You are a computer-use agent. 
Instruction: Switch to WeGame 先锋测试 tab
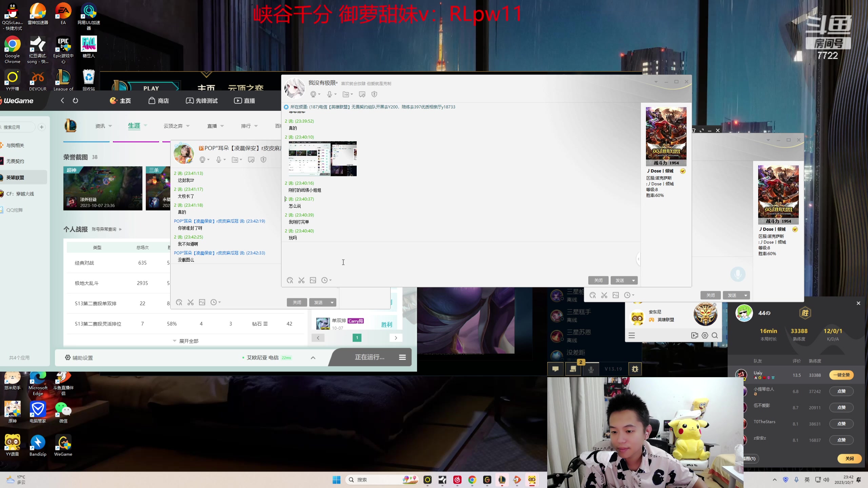point(202,101)
